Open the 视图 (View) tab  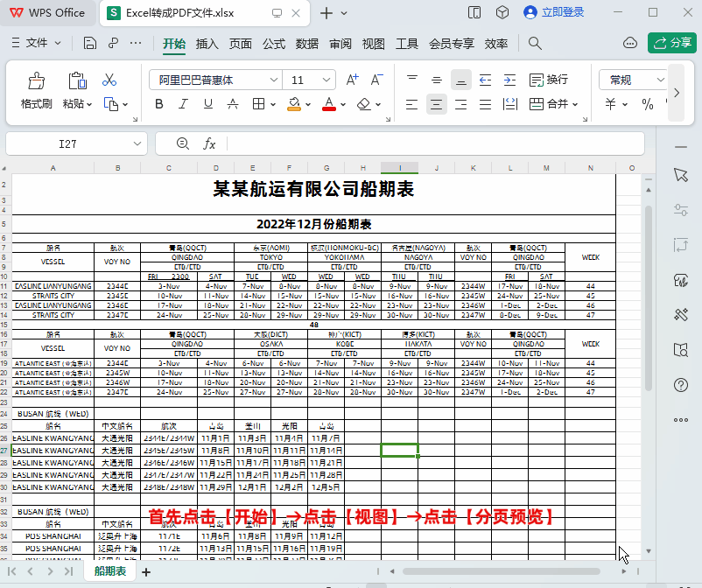pos(374,44)
